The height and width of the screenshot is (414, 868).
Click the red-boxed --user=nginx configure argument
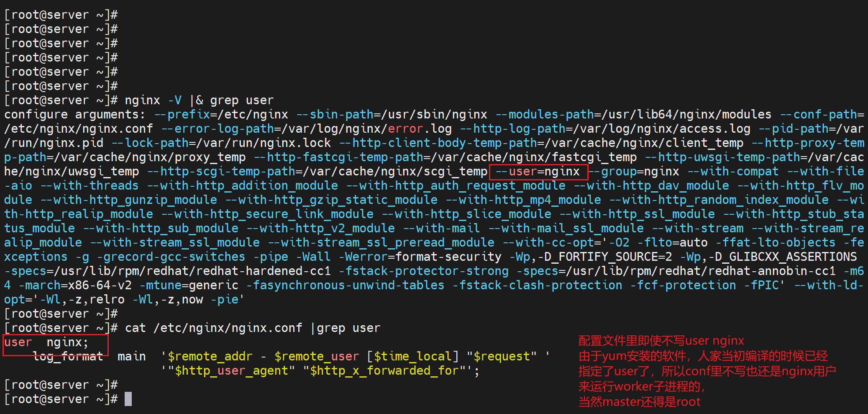[539, 172]
